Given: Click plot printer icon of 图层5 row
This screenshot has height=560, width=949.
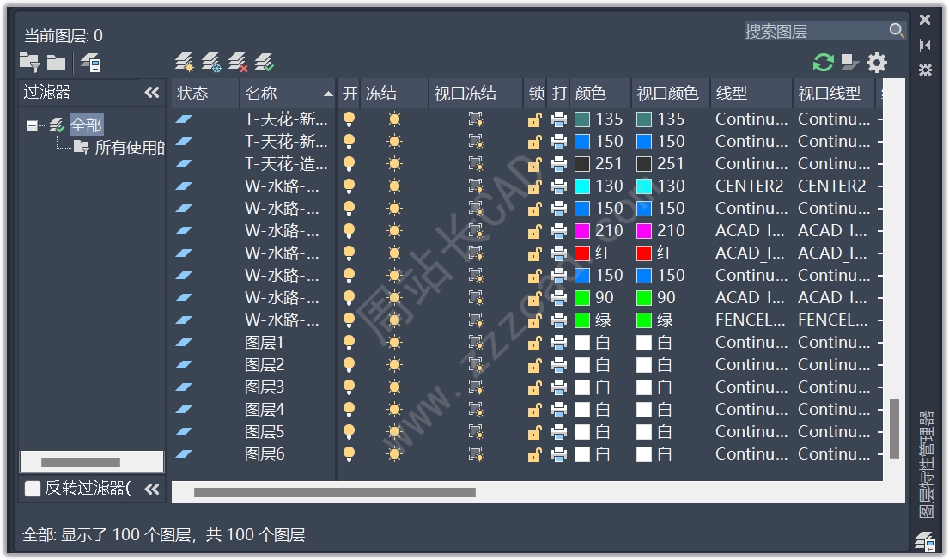Looking at the screenshot, I should coord(558,432).
